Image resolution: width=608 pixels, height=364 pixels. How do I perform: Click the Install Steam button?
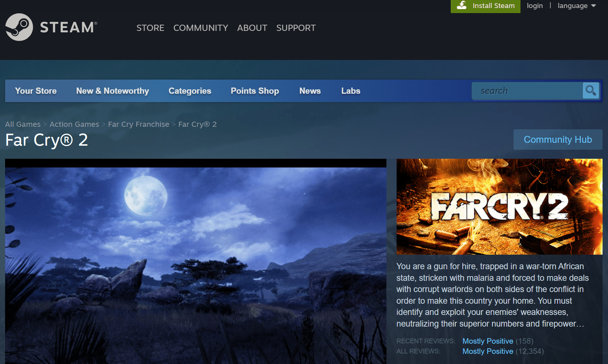click(486, 6)
